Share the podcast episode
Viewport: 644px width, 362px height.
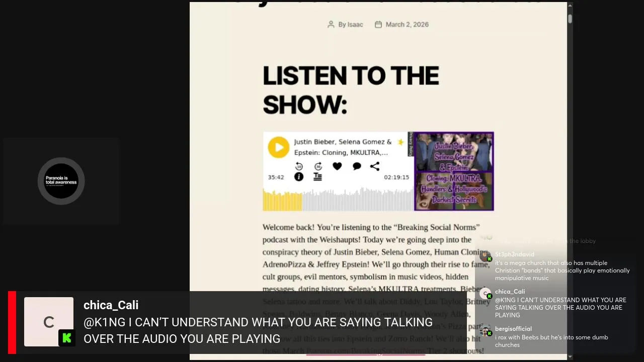[375, 166]
